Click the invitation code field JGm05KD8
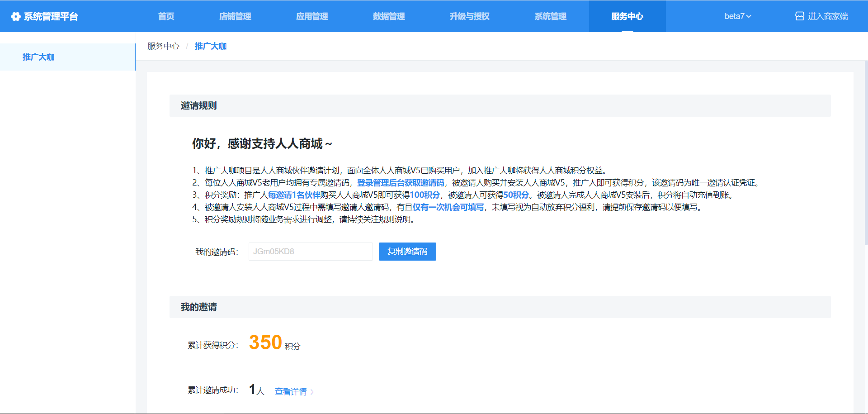This screenshot has height=414, width=868. coord(311,252)
